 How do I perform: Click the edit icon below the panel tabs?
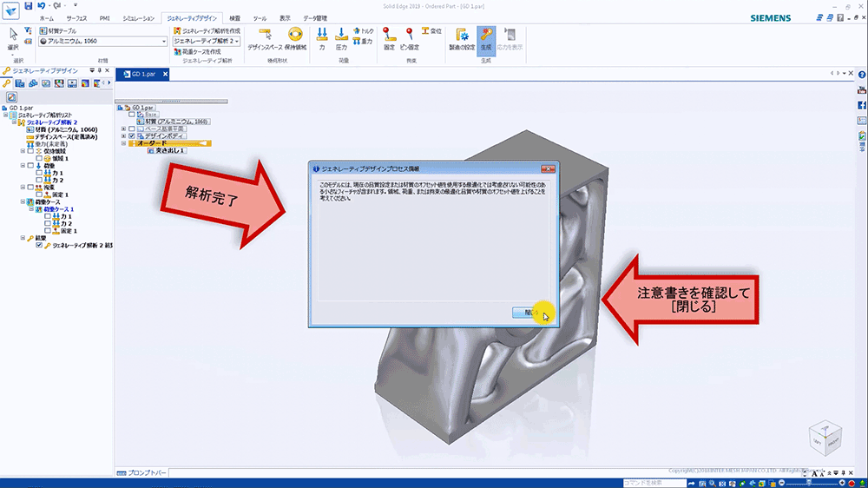click(x=11, y=97)
